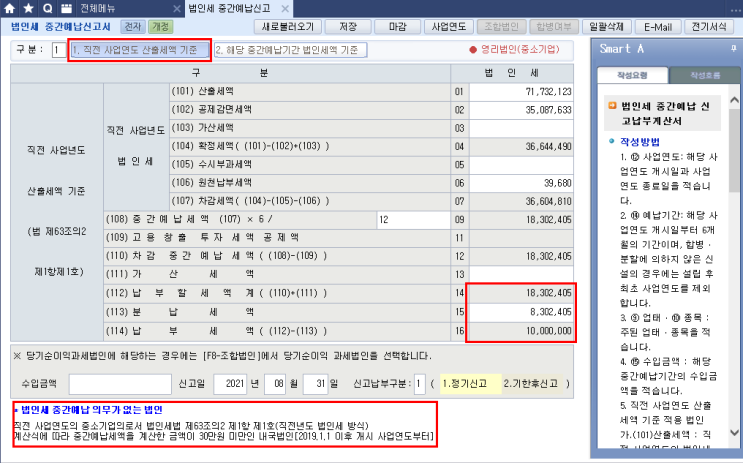This screenshot has width=743, height=463.
Task: Click the 저장 button
Action: (x=348, y=27)
